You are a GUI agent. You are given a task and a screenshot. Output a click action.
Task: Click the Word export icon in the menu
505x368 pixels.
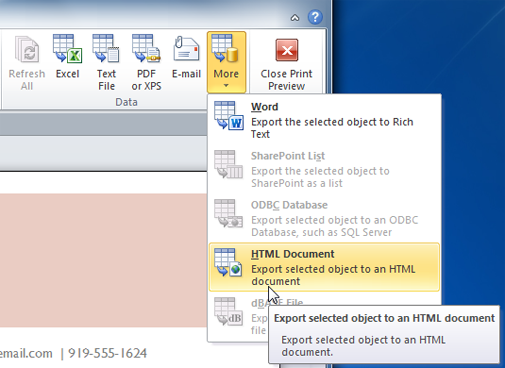click(229, 115)
